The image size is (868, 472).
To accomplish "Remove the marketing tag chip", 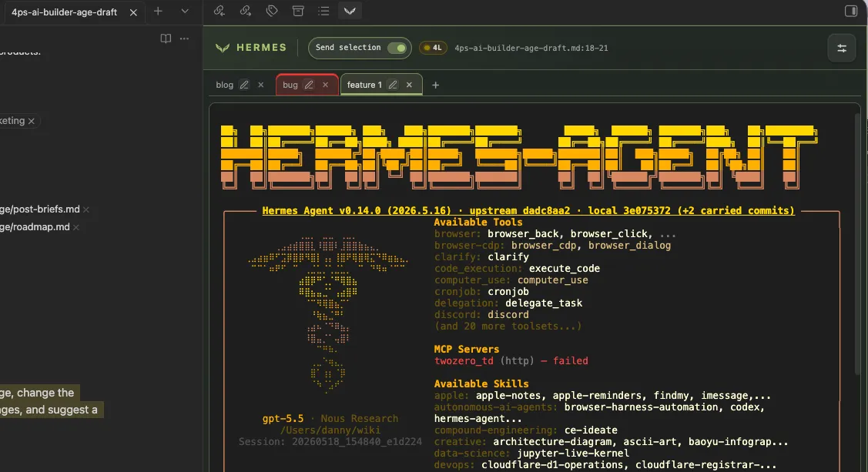I will 32,121.
